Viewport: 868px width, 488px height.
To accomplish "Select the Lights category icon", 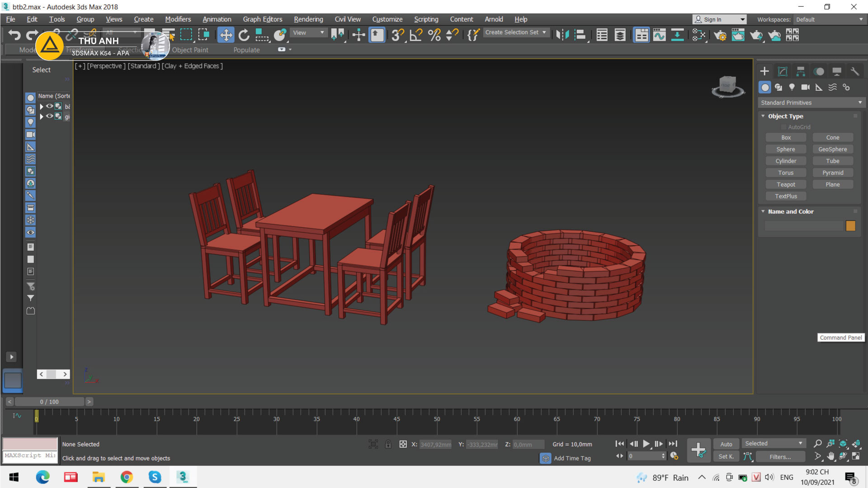I will click(x=792, y=87).
